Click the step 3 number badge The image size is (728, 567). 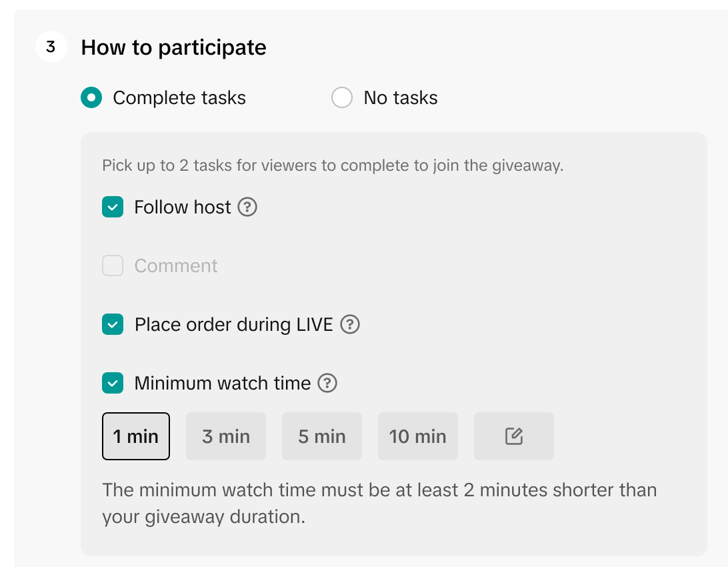point(51,47)
